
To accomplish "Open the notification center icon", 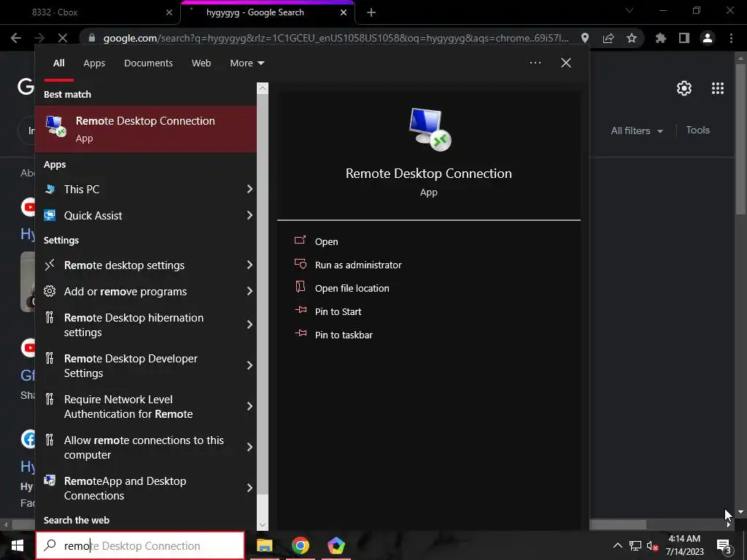I will point(724,545).
